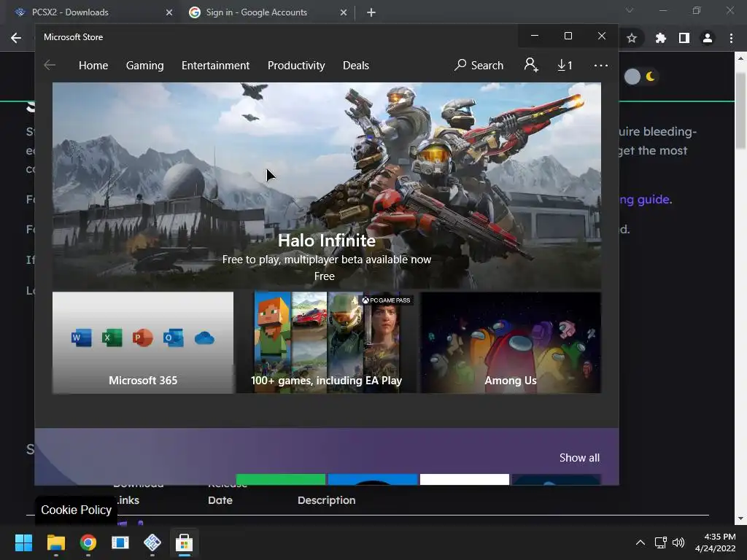Toggle the dark mode switch on PCSX2 page

coord(640,77)
